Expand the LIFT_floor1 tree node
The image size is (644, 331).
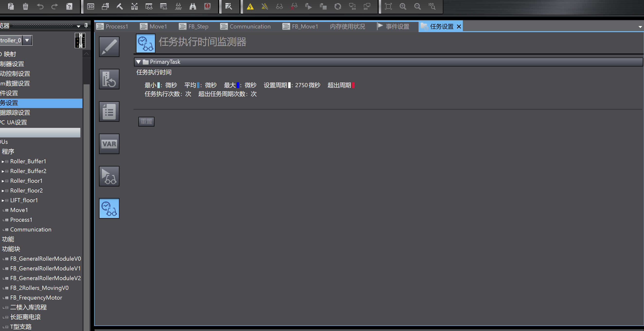tap(3, 200)
